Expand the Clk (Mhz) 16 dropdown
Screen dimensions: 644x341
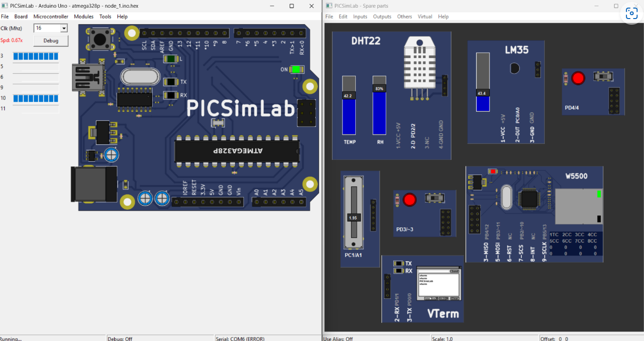(x=64, y=29)
